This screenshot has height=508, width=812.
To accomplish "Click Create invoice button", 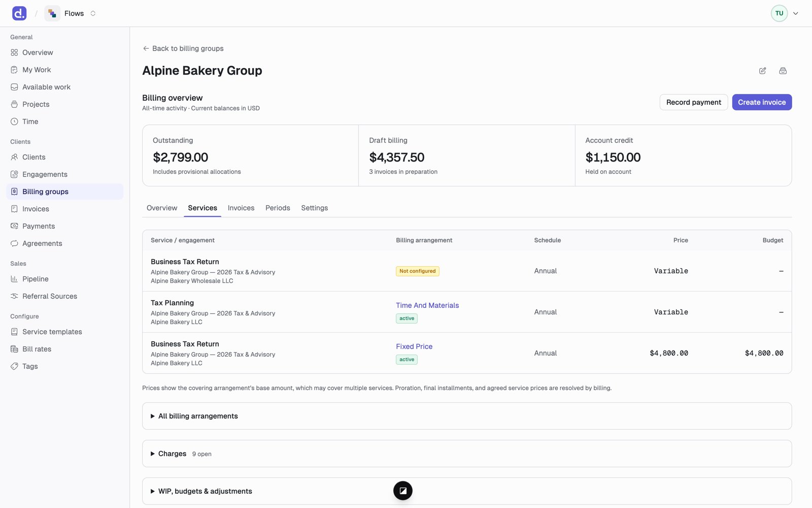I will click(x=762, y=102).
